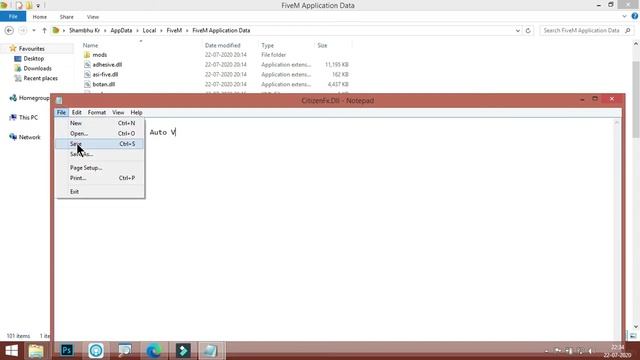Select Print... in Notepad File menu
The width and height of the screenshot is (640, 360).
pyautogui.click(x=99, y=178)
